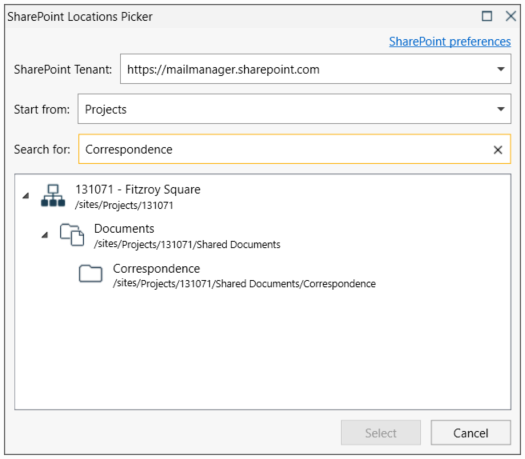Screen dimensions: 525x459
Task: Collapse the Documents library node
Action: [x=45, y=235]
